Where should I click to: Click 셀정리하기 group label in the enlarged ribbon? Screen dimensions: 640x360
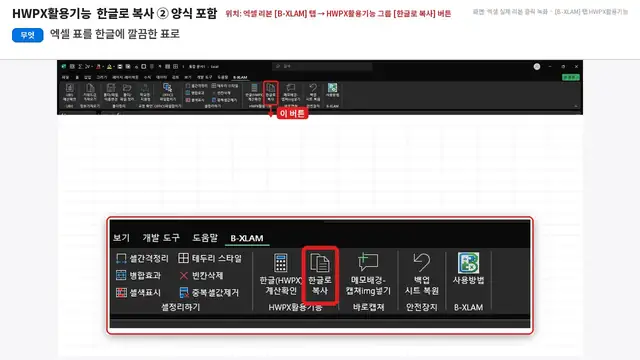click(180, 307)
